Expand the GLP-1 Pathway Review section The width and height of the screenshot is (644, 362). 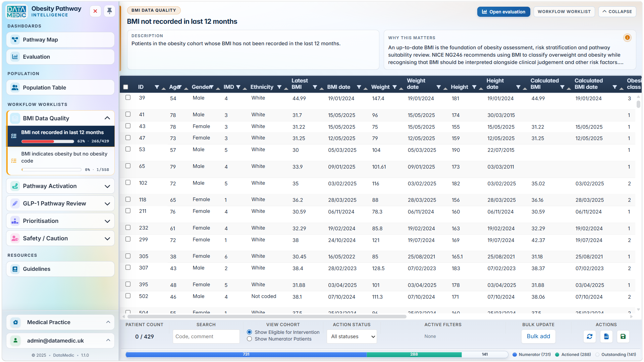coord(107,203)
